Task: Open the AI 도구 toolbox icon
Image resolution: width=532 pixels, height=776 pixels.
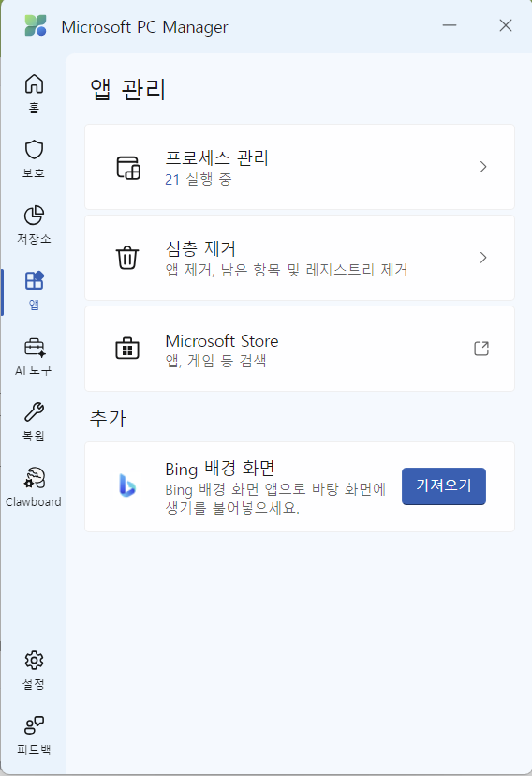Action: coord(34,347)
